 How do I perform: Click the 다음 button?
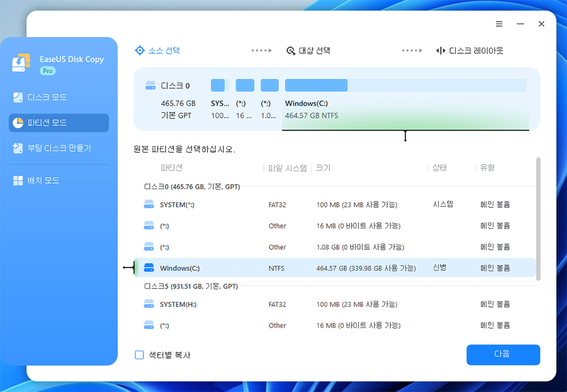point(503,355)
